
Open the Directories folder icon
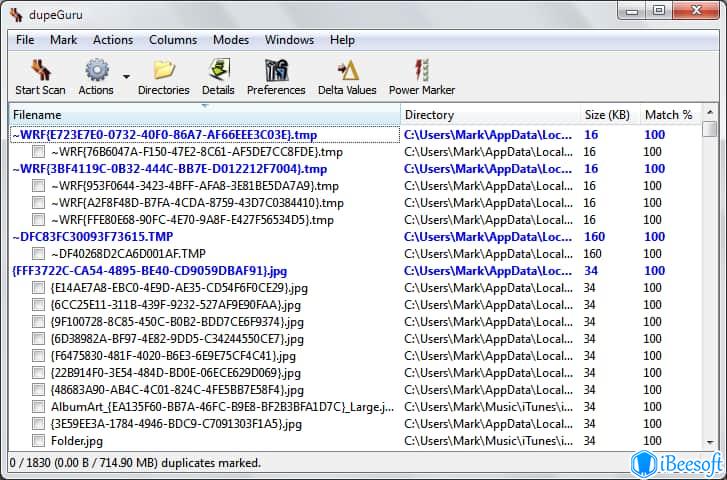tap(164, 70)
